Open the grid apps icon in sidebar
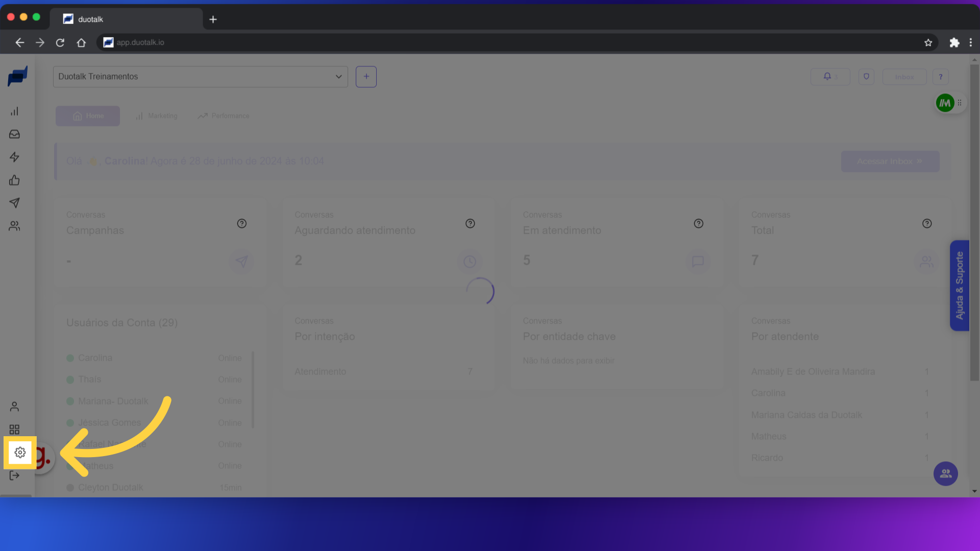The height and width of the screenshot is (551, 980). [x=14, y=430]
